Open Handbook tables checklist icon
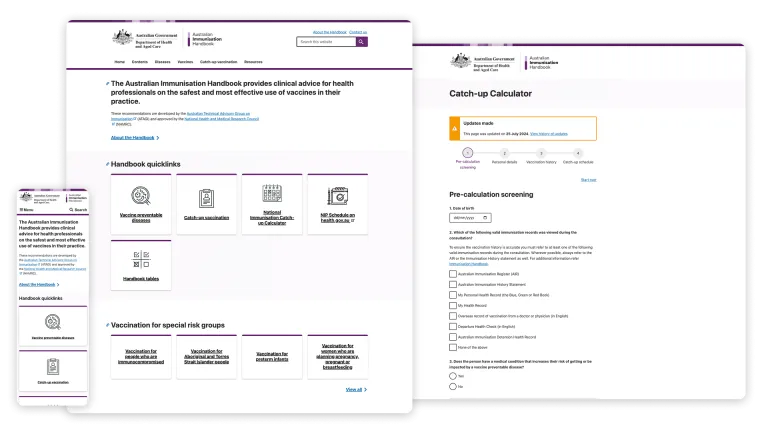This screenshot has height=432, width=768. 141,259
